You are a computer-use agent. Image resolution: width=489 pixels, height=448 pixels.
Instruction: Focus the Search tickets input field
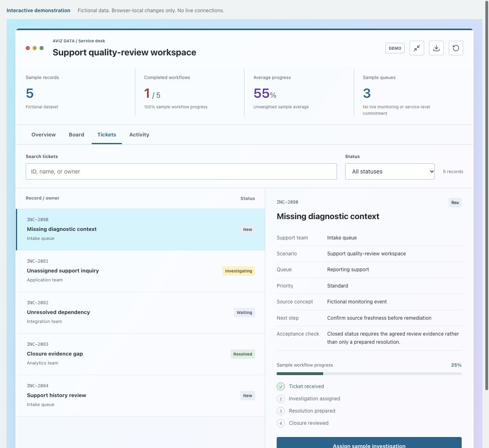(181, 171)
